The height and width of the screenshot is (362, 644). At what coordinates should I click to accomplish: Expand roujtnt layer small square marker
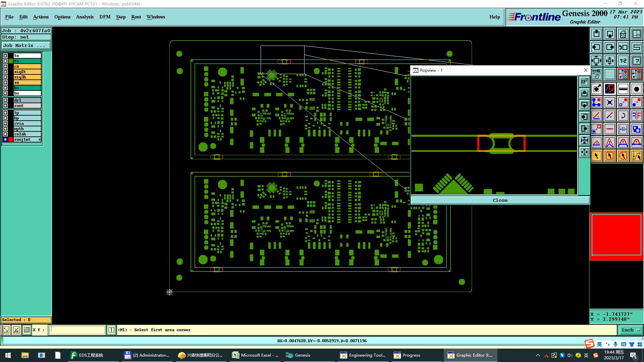(40, 139)
